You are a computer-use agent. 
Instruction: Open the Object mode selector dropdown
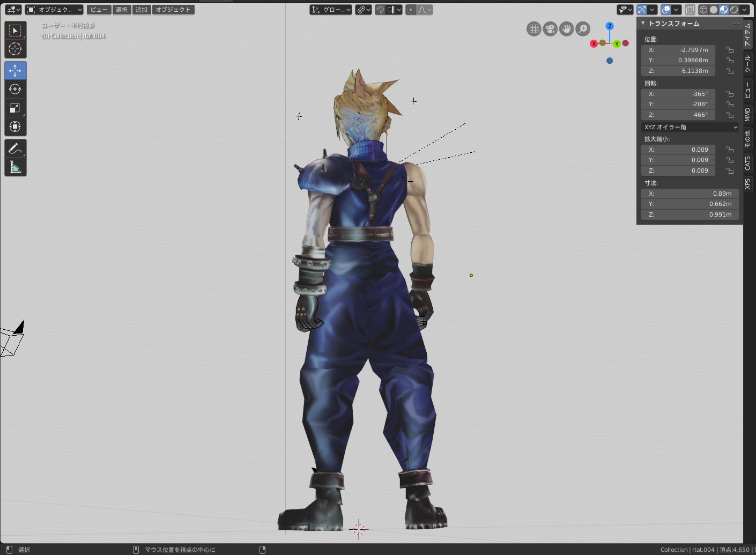coord(54,10)
